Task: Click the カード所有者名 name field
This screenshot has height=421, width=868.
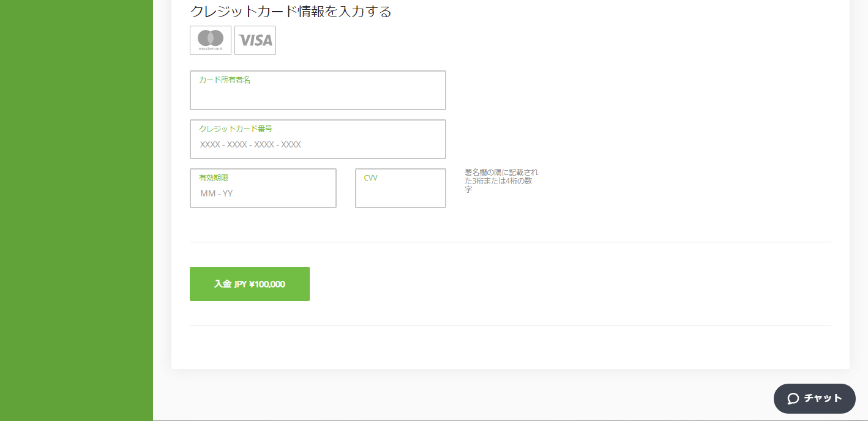Action: pos(318,90)
